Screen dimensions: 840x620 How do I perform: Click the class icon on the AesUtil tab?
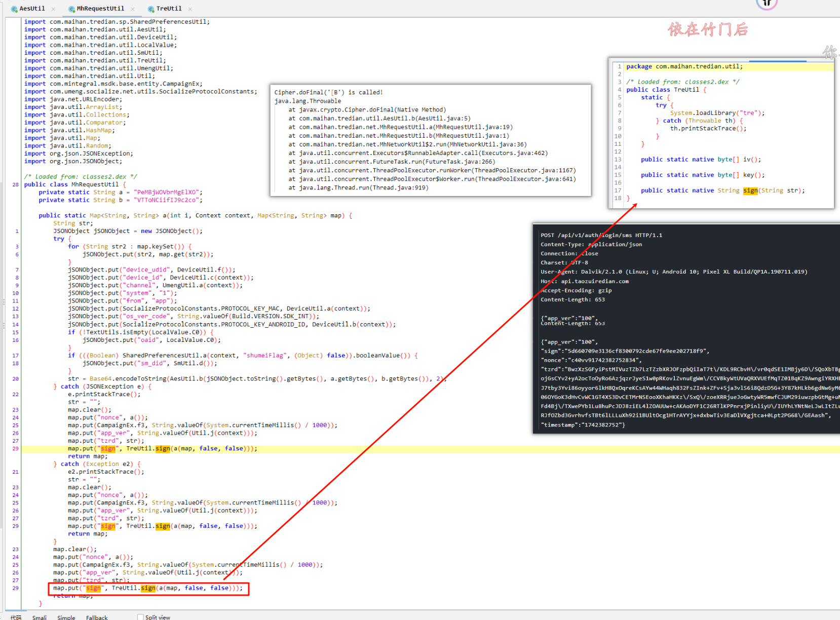[x=14, y=9]
